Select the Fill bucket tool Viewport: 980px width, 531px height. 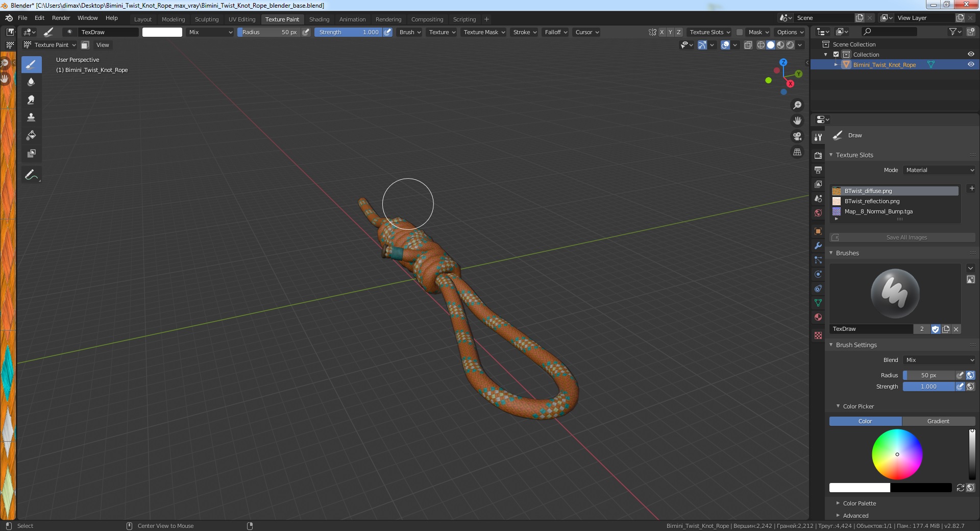31,135
